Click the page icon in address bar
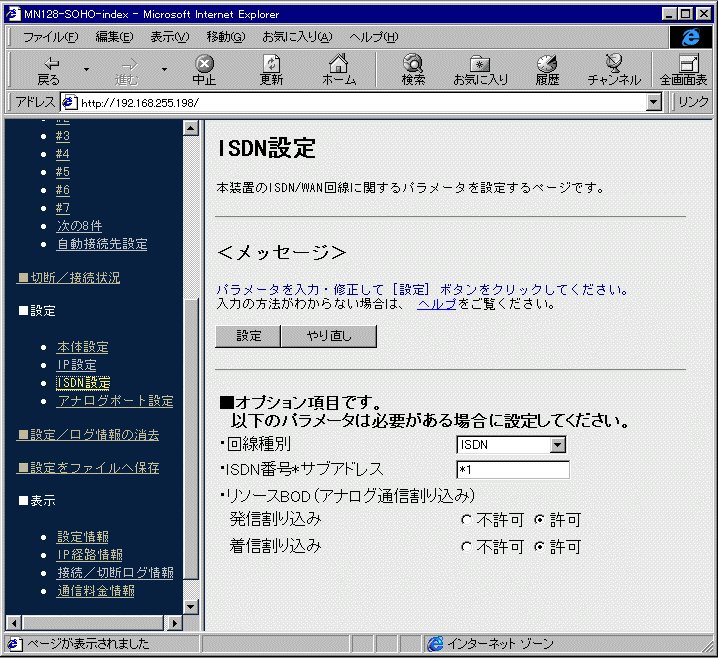Viewport: 718px width, 658px height. click(x=69, y=102)
